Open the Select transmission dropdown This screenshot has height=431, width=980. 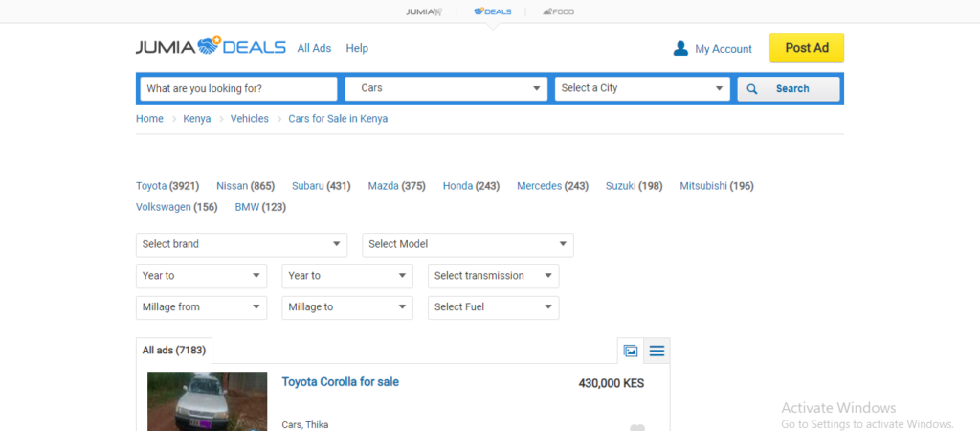(x=493, y=276)
